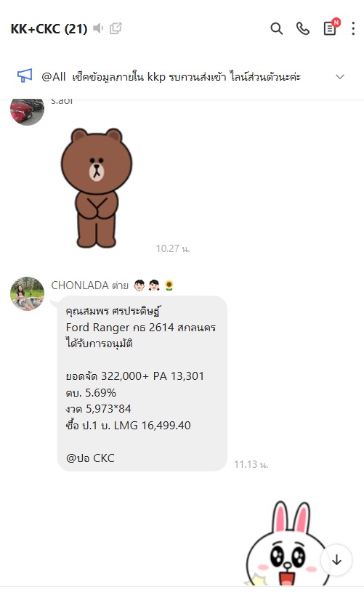This screenshot has height=592, width=364.
Task: Open the red car profile picture of s.aoi
Action: [27, 110]
